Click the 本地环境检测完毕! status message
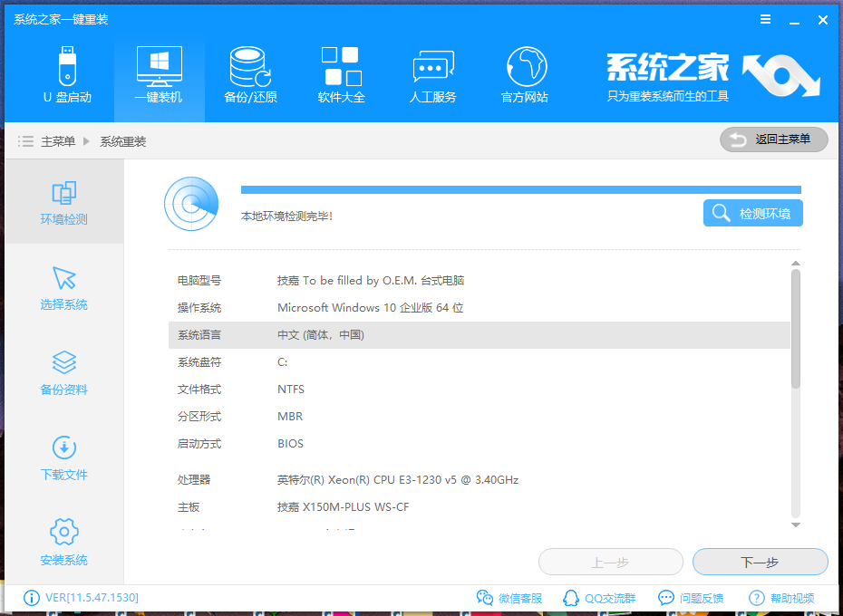 286,217
